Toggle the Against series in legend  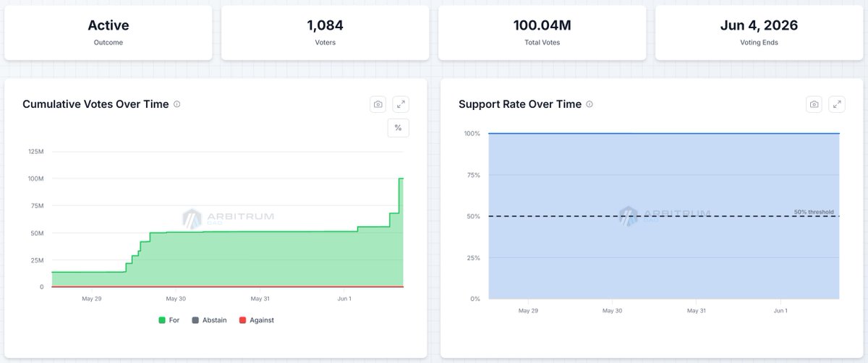coord(256,320)
